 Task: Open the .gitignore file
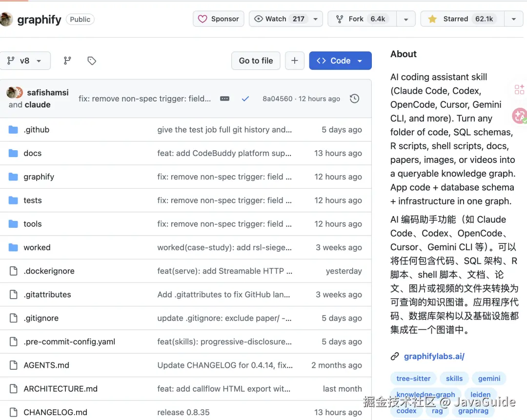[41, 318]
